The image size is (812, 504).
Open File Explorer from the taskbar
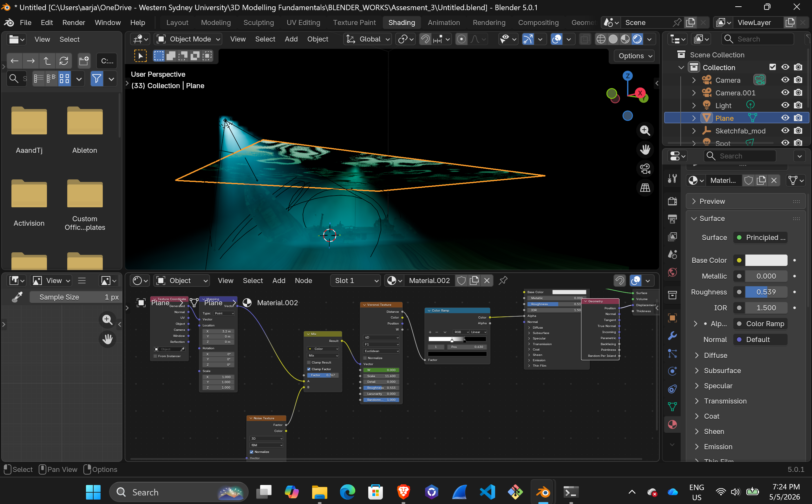[319, 492]
